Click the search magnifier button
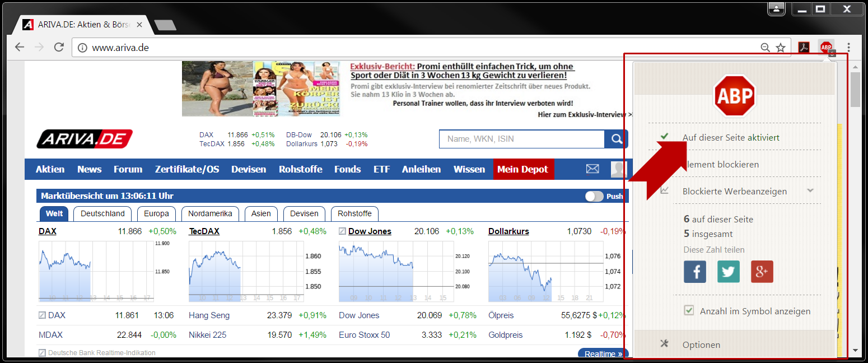Image resolution: width=868 pixels, height=363 pixels. tap(617, 139)
